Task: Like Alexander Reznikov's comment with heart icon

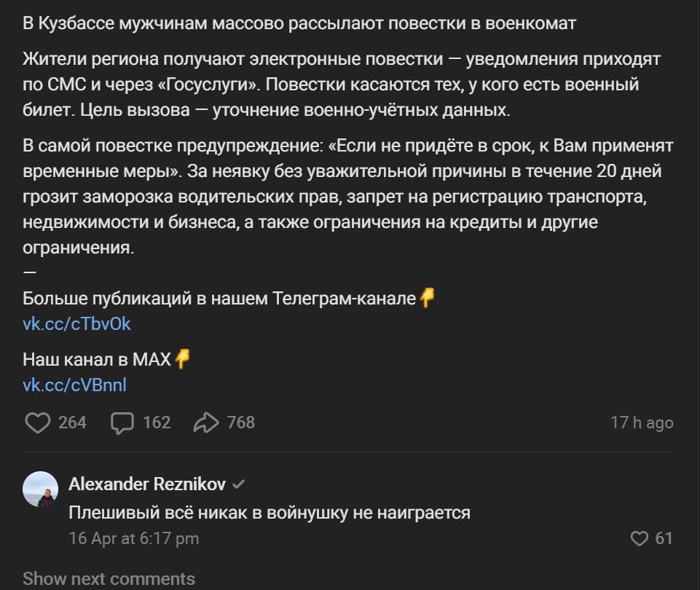Action: (639, 538)
